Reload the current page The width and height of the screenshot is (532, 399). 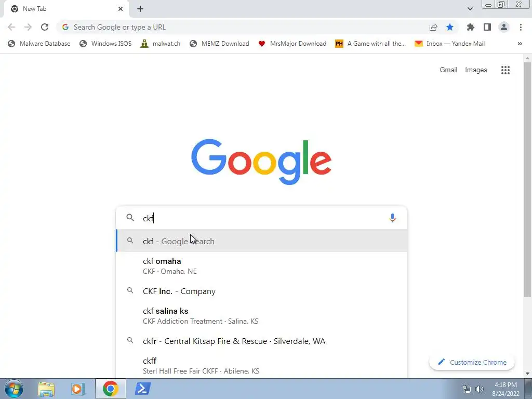pos(45,27)
